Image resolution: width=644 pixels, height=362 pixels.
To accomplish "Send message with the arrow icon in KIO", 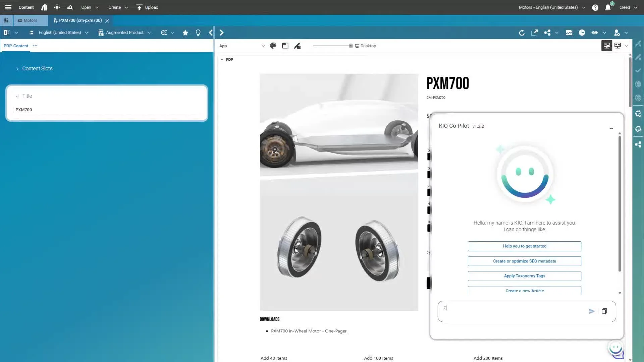I will [x=592, y=311].
